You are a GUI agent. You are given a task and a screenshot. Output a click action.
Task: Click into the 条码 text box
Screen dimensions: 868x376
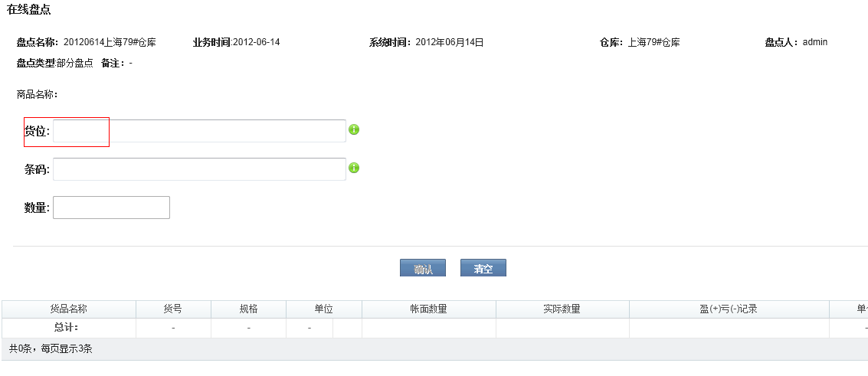[199, 169]
